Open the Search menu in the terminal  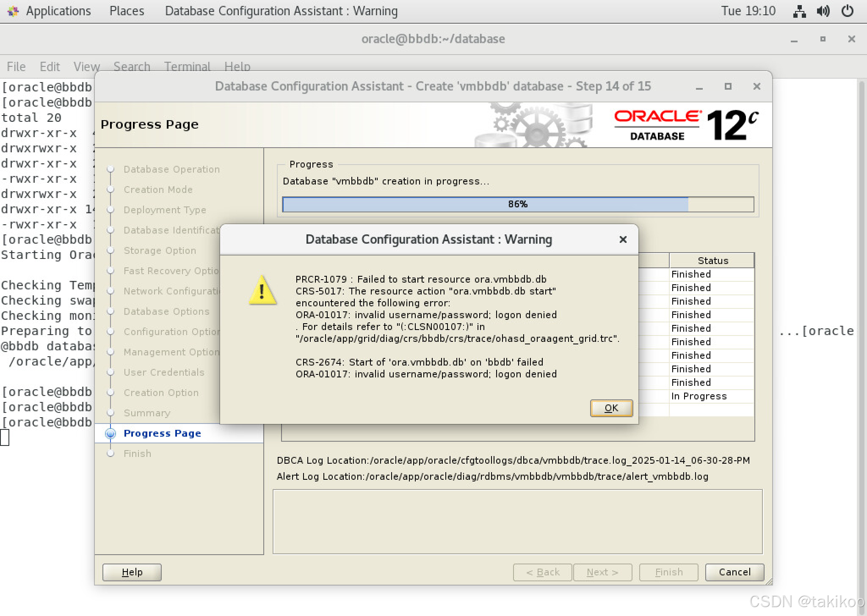(132, 66)
